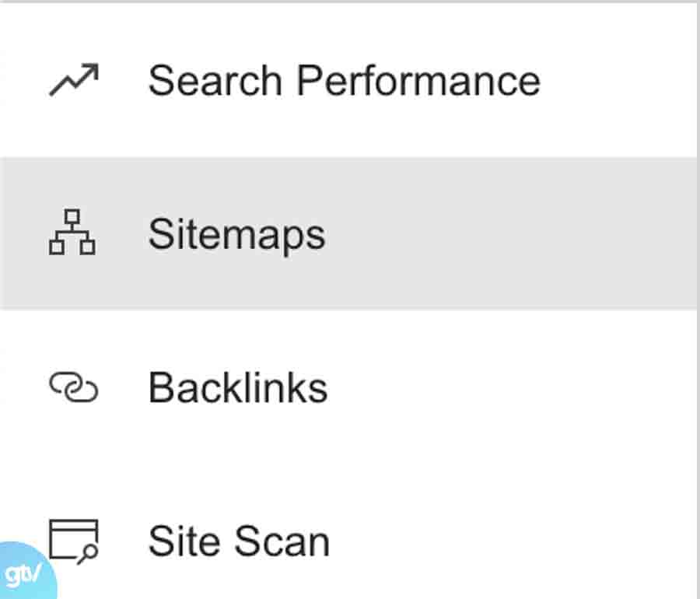Screen dimensions: 700x599
Task: Click the word "Search" in the sidebar
Action: [215, 81]
